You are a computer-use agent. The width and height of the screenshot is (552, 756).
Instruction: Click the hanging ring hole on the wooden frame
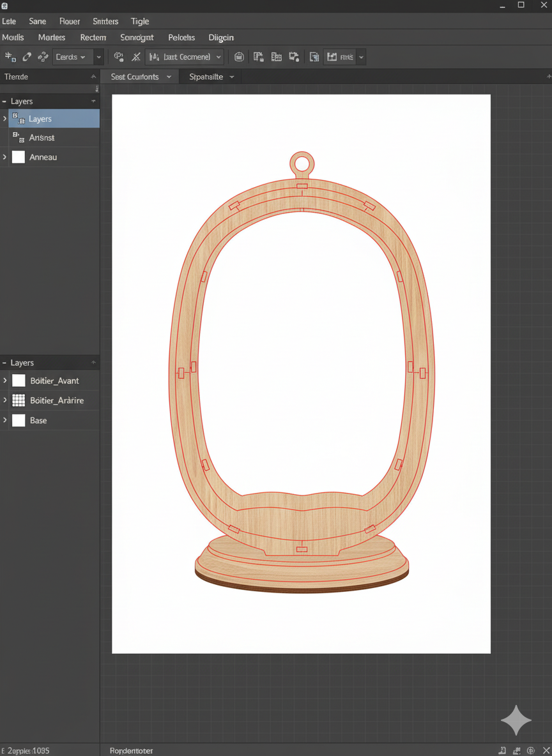(302, 163)
